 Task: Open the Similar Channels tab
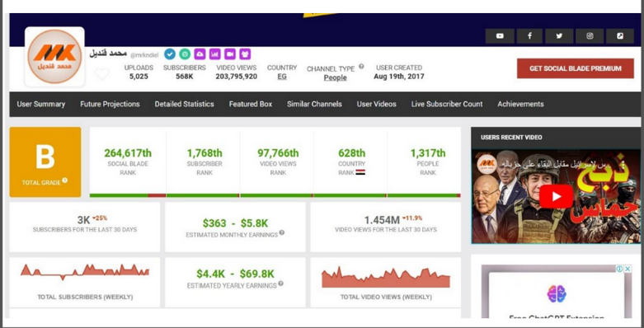point(314,105)
